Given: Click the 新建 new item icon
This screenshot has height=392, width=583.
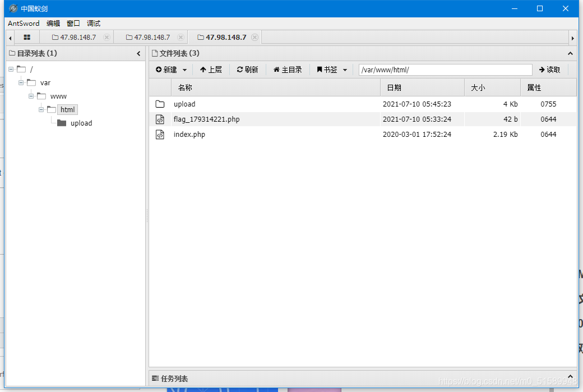Looking at the screenshot, I should [159, 70].
